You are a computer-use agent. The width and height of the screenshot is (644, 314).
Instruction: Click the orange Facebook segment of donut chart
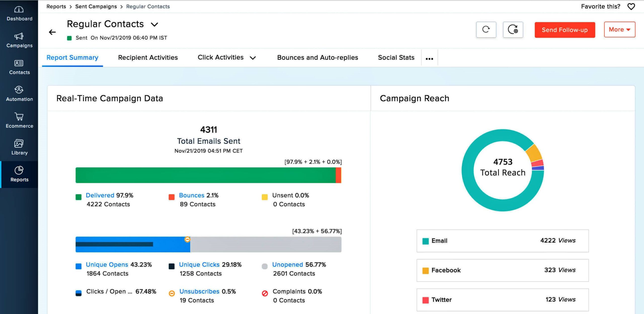coord(534,153)
